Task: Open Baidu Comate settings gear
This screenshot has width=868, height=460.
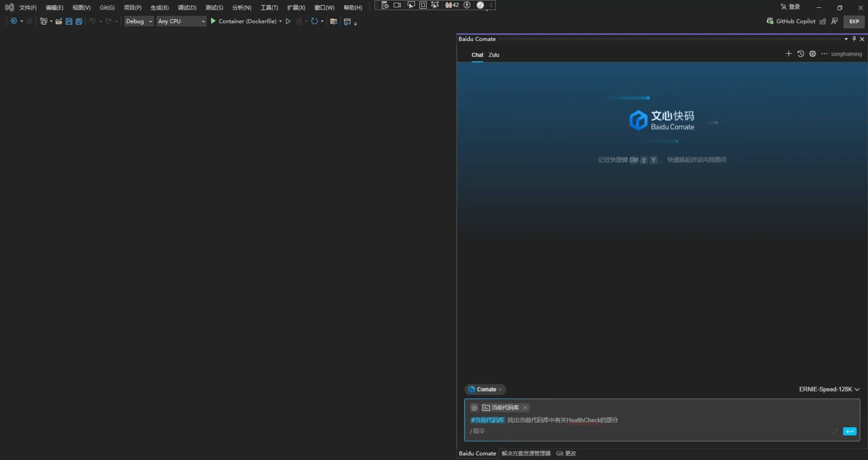Action: point(812,54)
